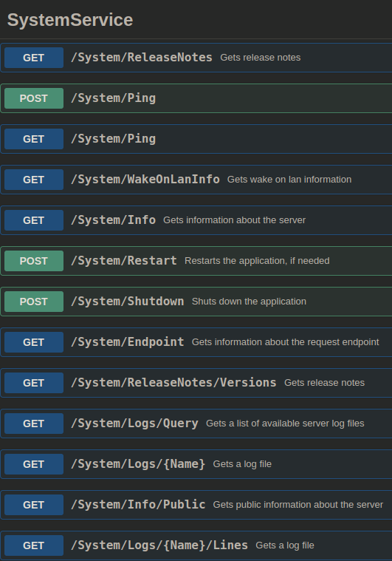Open the /System/Endpoint path
The height and width of the screenshot is (561, 392).
click(x=128, y=342)
